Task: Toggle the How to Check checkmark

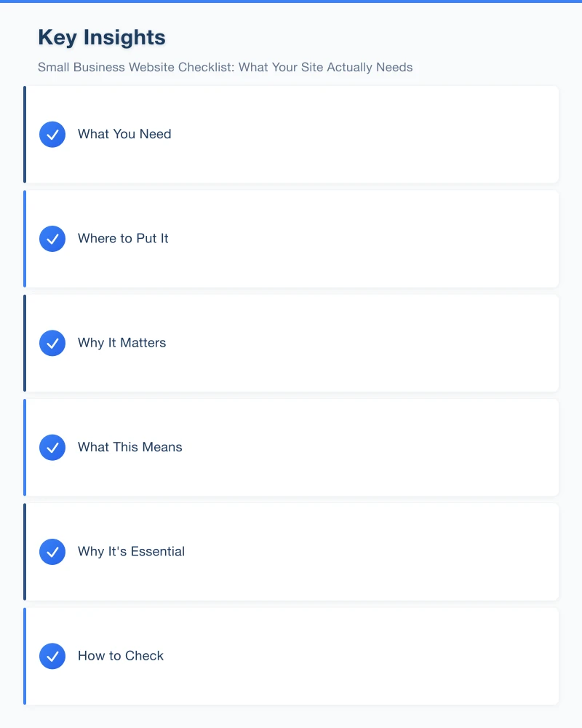Action: pos(52,656)
